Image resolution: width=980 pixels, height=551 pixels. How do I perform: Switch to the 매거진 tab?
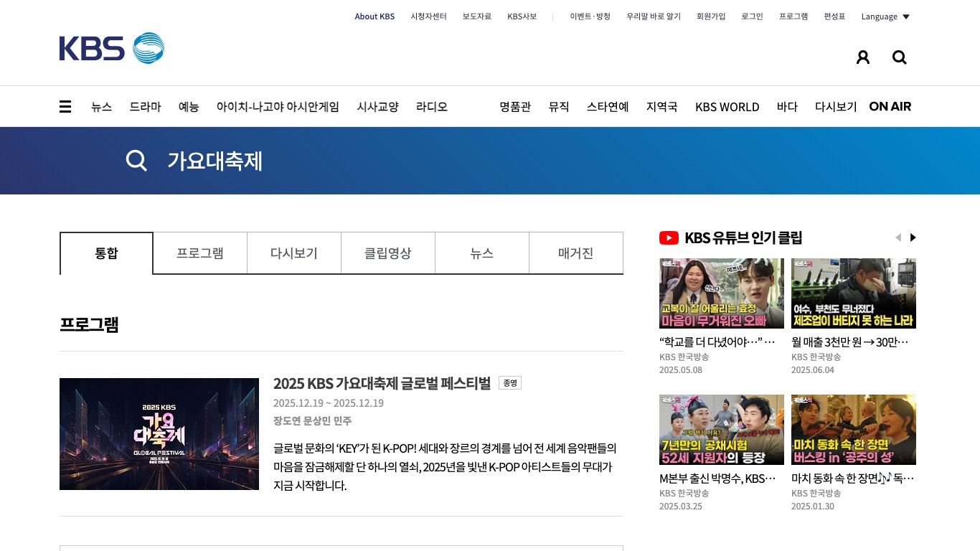pyautogui.click(x=576, y=253)
